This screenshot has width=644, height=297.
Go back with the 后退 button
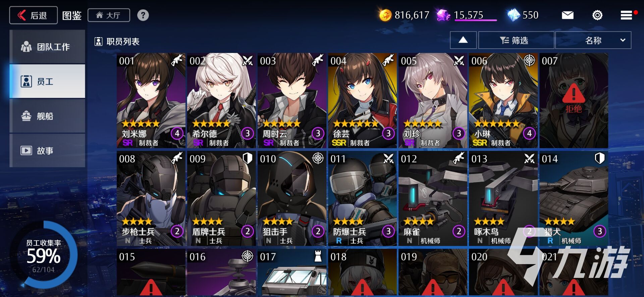pos(33,15)
